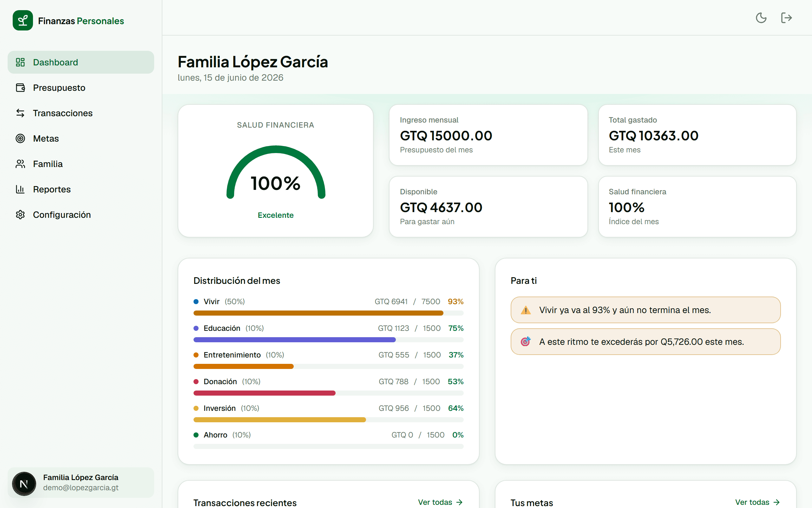Click the Donación progress bar
The height and width of the screenshot is (508, 812).
click(x=328, y=393)
